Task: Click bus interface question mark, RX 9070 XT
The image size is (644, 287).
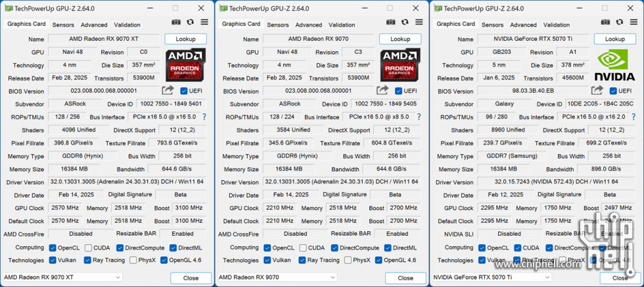Action: 204,117
